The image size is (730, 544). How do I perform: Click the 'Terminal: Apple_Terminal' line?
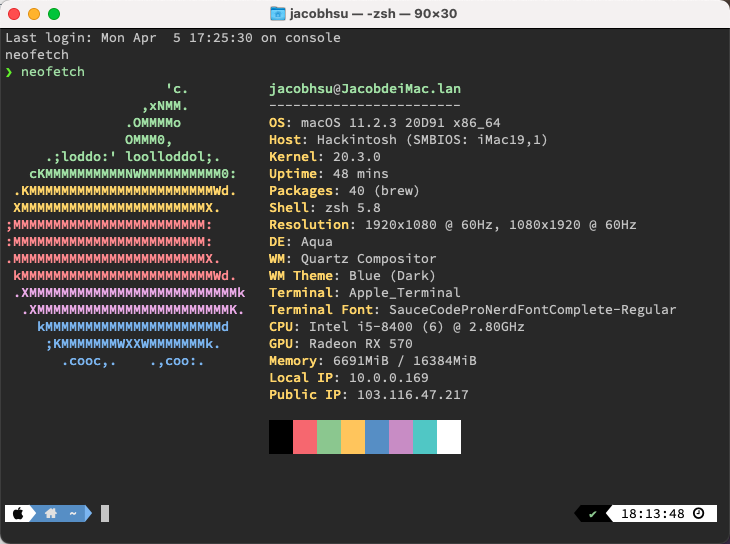tap(365, 292)
